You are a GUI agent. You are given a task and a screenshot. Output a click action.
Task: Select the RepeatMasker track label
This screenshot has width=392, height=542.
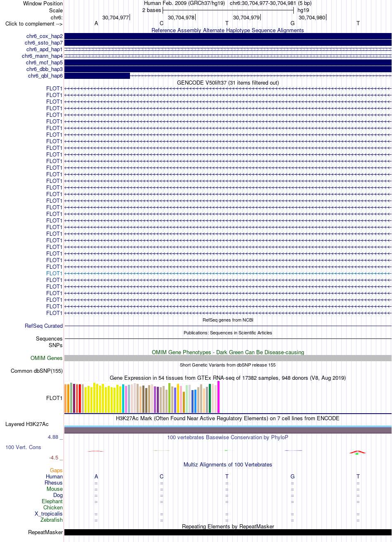click(x=45, y=533)
